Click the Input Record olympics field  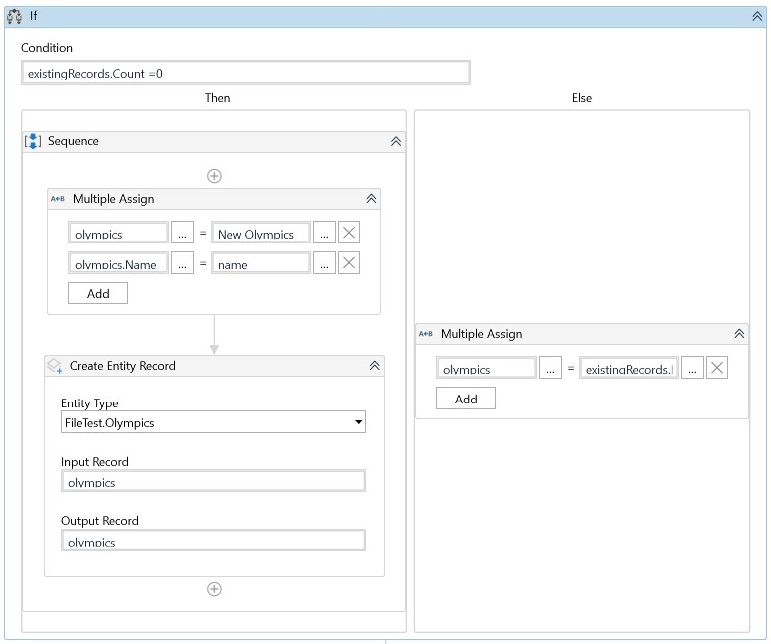[213, 481]
